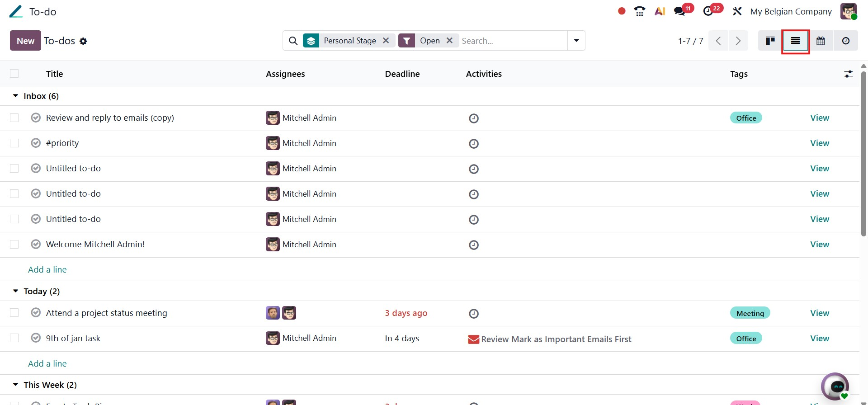Sort by the Deadline column header
This screenshot has width=868, height=405.
click(402, 74)
